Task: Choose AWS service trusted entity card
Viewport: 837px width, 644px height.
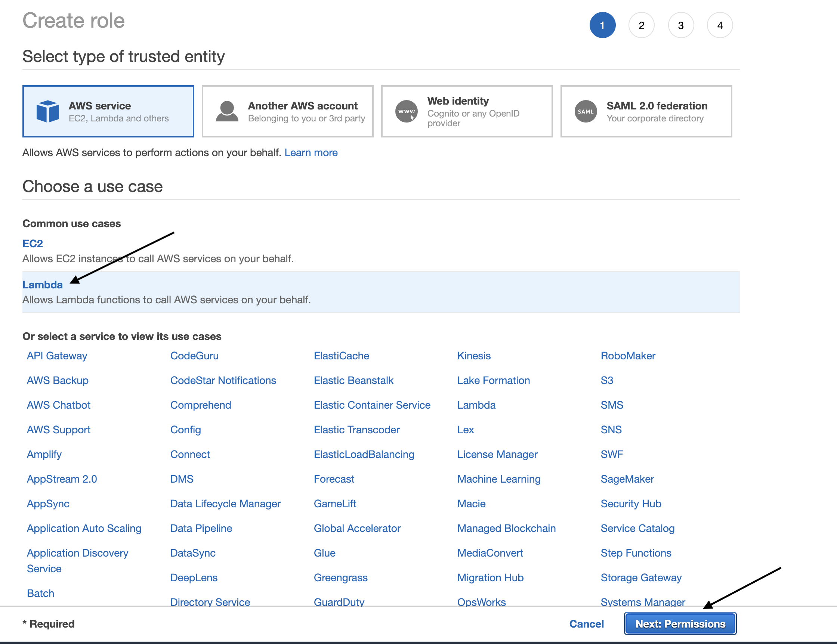Action: tap(108, 111)
